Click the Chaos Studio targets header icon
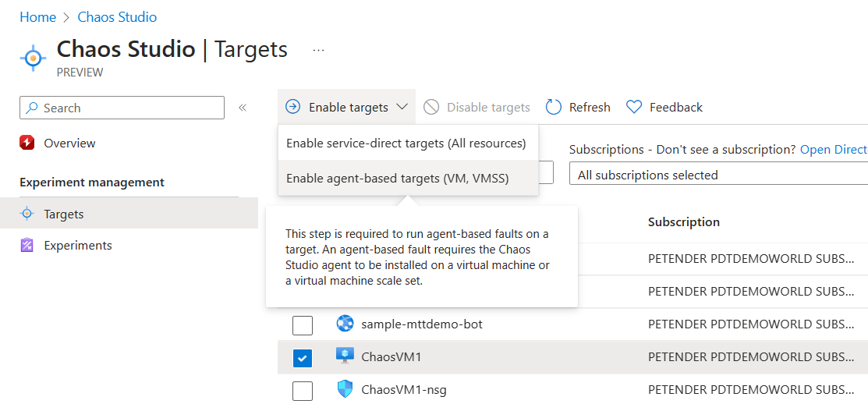 (x=33, y=58)
